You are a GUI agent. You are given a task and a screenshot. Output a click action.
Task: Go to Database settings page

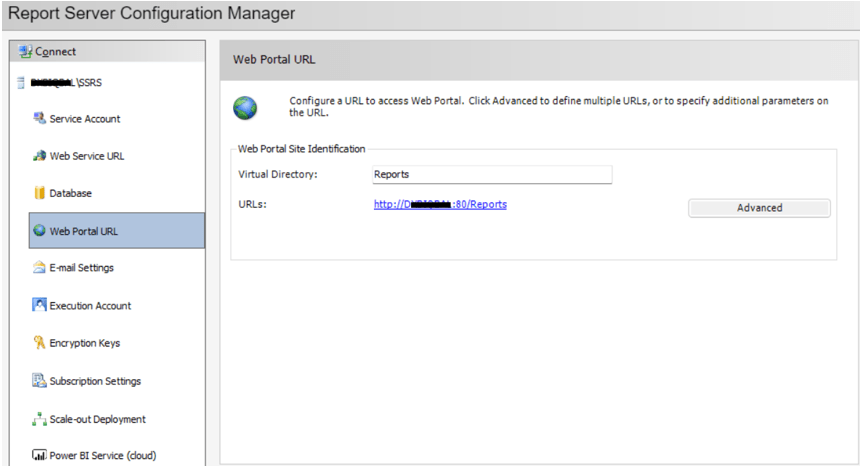click(70, 193)
